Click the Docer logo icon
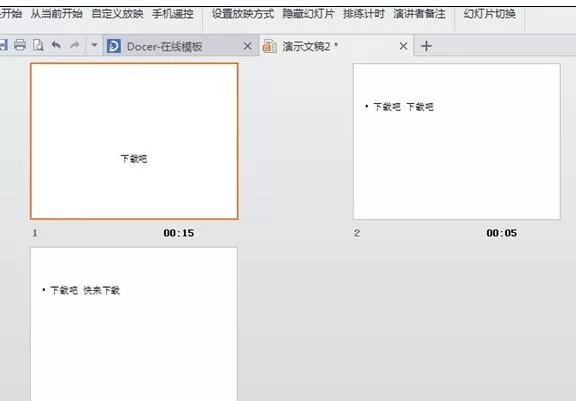Image resolution: width=576 pixels, height=401 pixels. tap(114, 46)
